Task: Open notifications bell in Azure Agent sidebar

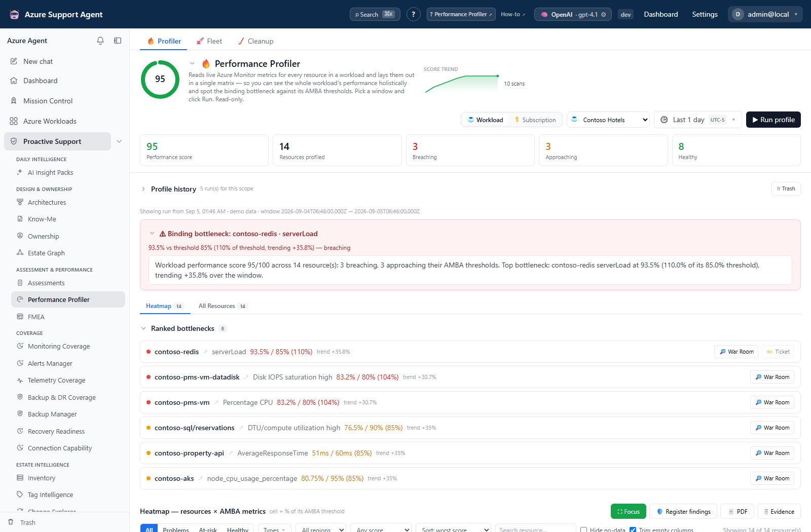Action: pos(100,41)
